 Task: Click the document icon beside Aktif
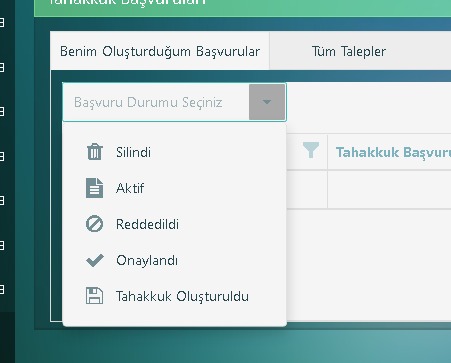[95, 188]
